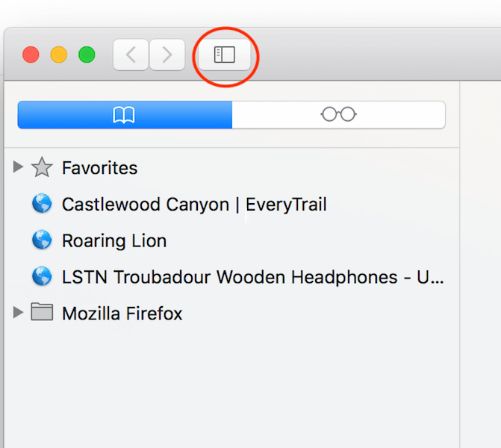Open the Castlewood Canyon | EveryTrail bookmark
This screenshot has height=448, width=501.
[x=194, y=204]
